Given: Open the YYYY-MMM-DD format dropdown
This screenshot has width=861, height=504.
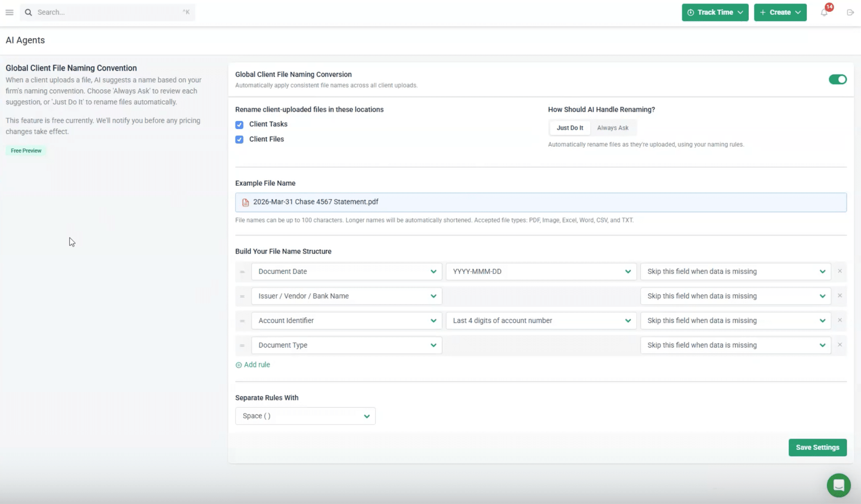Looking at the screenshot, I should 541,272.
